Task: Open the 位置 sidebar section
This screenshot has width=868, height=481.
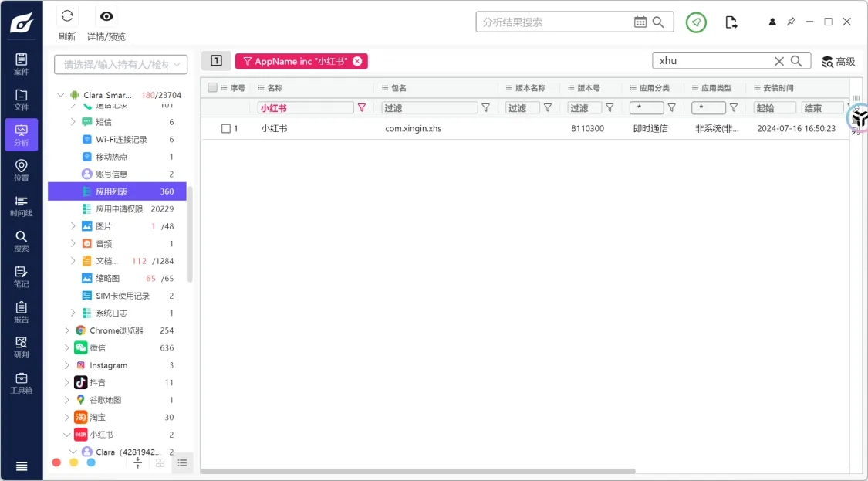Action: coord(21,171)
